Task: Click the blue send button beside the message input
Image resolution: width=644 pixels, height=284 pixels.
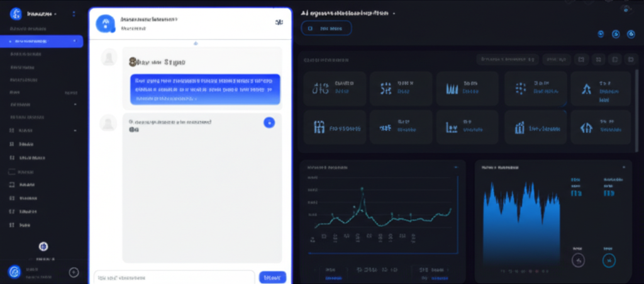Action: (272, 278)
